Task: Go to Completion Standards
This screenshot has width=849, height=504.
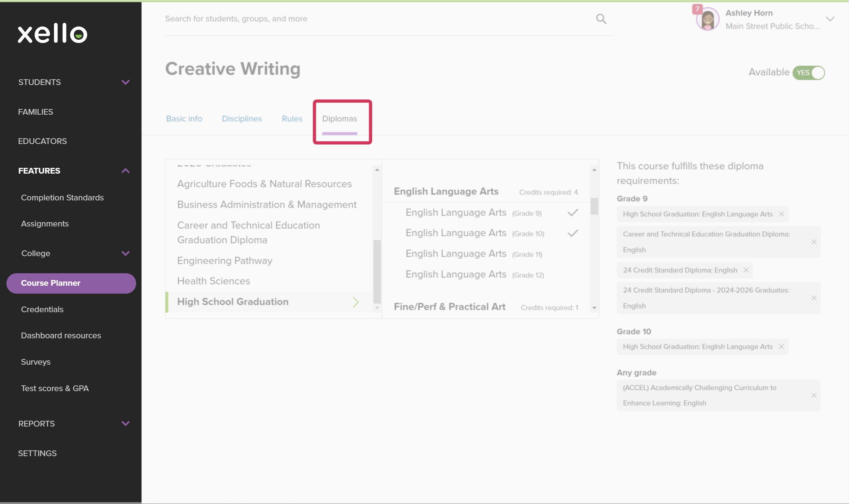Action: pyautogui.click(x=62, y=198)
